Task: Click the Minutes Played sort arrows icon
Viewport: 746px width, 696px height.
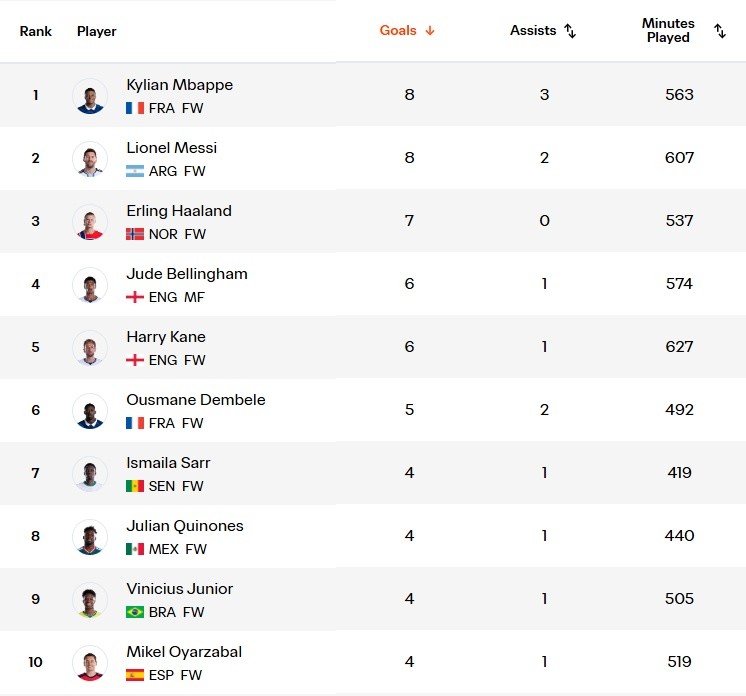Action: tap(720, 31)
